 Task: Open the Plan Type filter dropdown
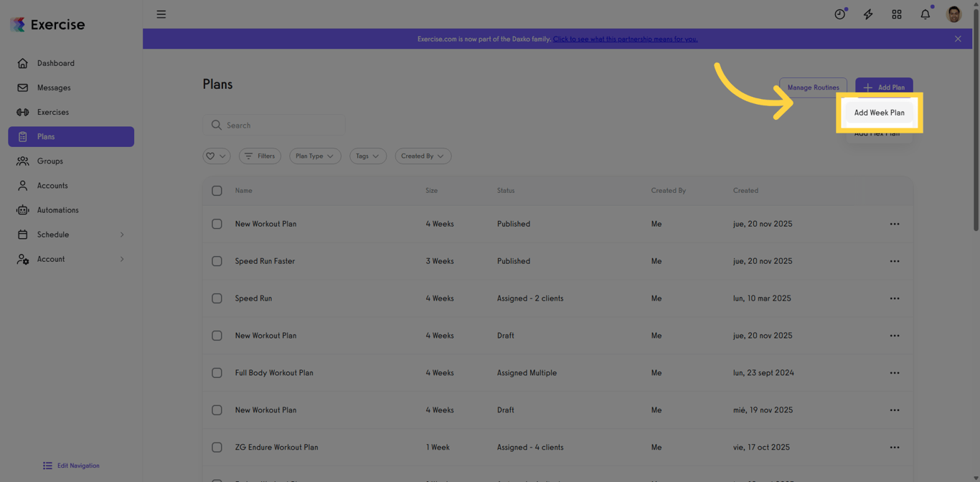315,156
